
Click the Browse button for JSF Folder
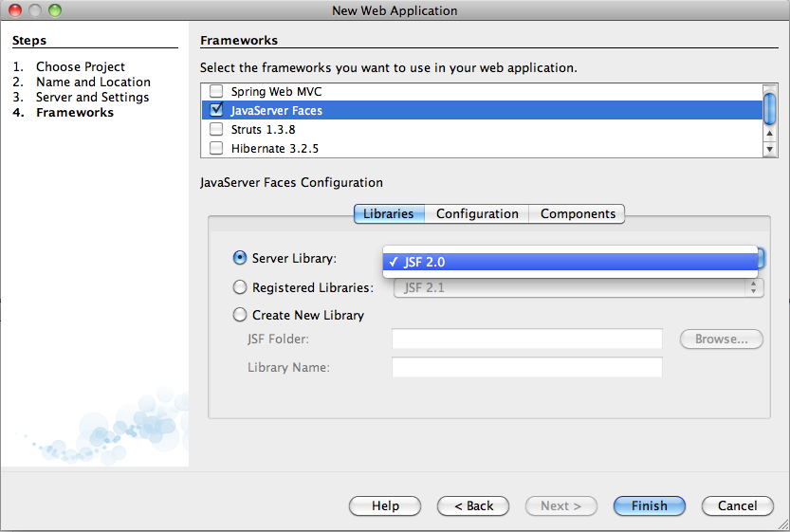(722, 339)
